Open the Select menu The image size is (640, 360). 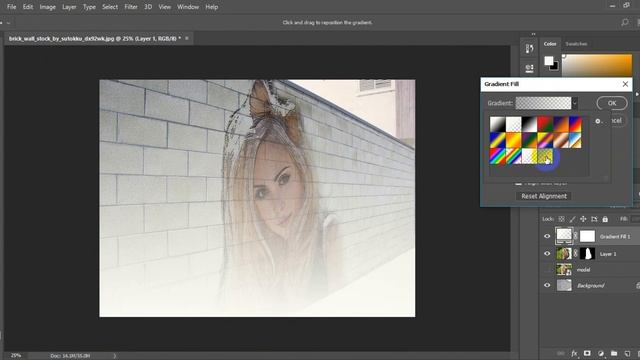pos(110,7)
